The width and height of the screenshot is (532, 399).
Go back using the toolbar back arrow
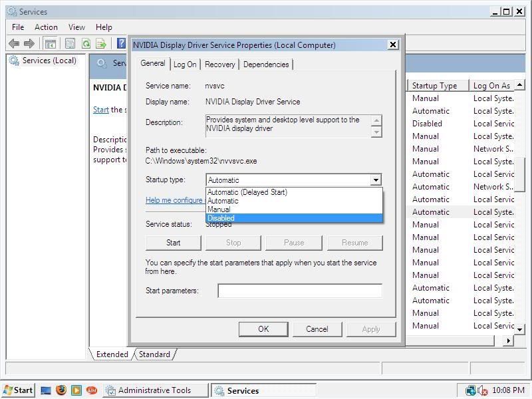pyautogui.click(x=14, y=43)
